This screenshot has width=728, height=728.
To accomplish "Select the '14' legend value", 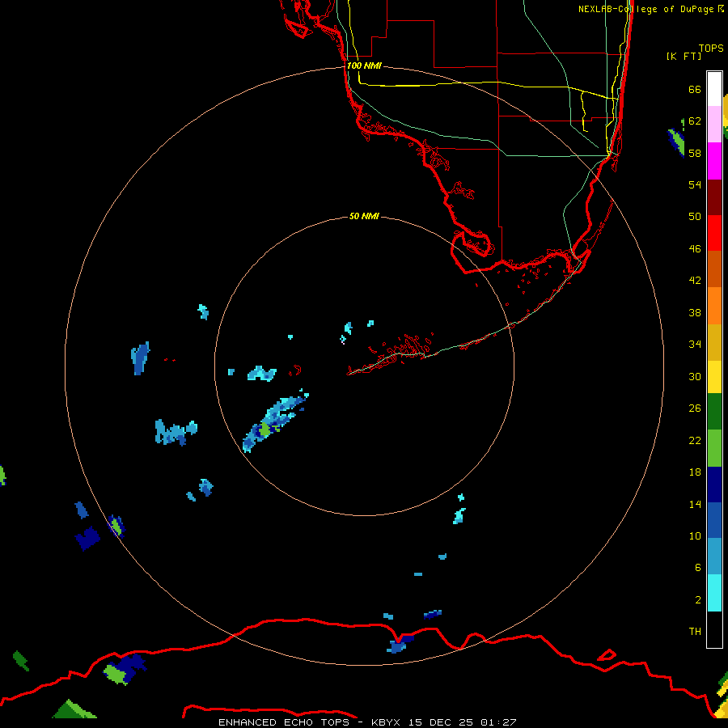I will (x=695, y=504).
